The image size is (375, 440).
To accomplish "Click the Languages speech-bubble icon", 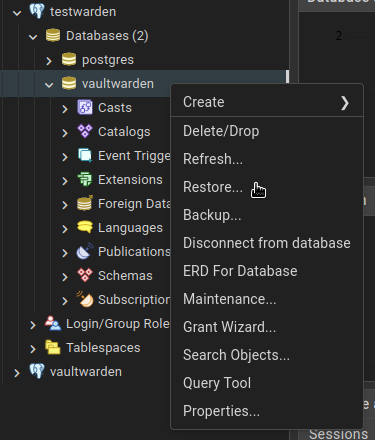I will click(85, 227).
